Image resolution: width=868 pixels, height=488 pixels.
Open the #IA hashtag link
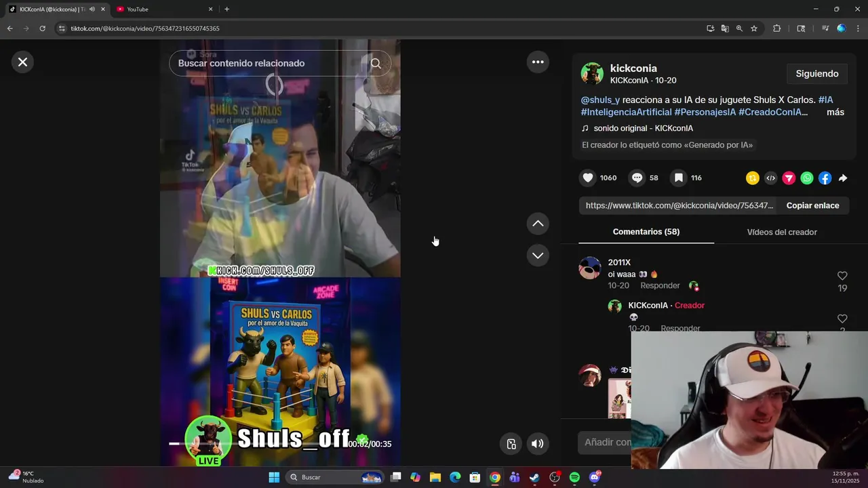pos(825,100)
